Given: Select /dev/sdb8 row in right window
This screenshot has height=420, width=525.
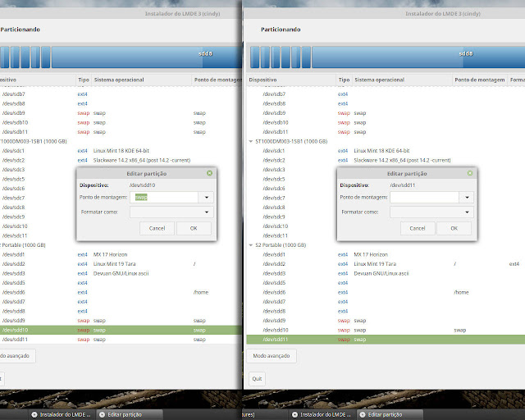Looking at the screenshot, I should 386,103.
